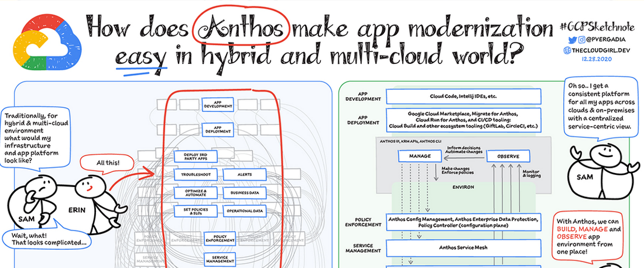Select SERVICE MANAGEMENT box inside the red outline
This screenshot has height=268, width=644.
click(x=220, y=259)
